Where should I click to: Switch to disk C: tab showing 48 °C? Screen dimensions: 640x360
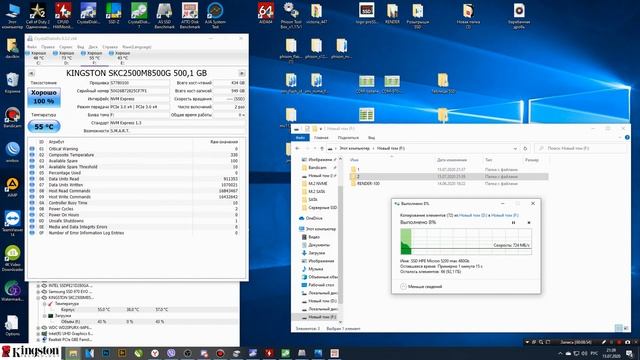tap(38, 58)
